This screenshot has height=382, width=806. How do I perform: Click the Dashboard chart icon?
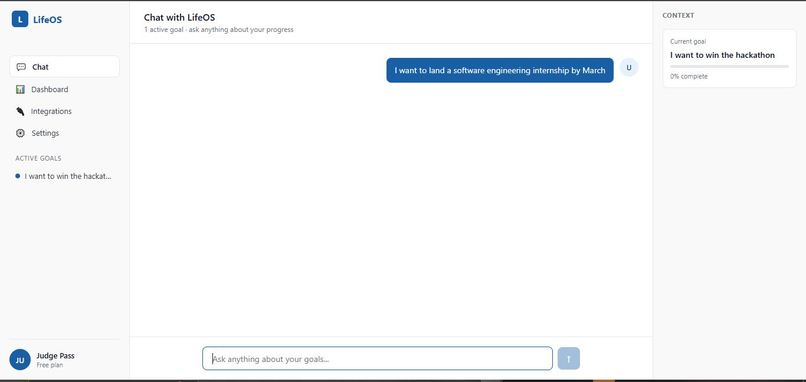20,89
